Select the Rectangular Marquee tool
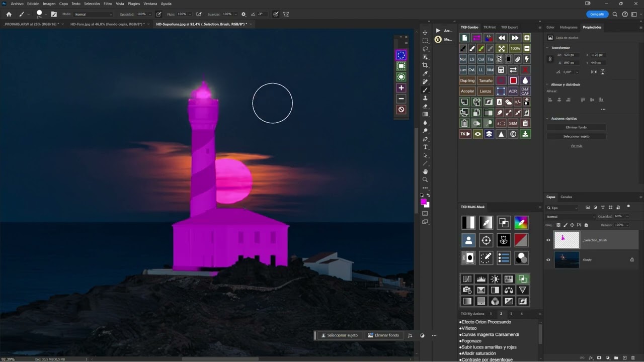Viewport: 644px width, 362px height. coord(425,41)
